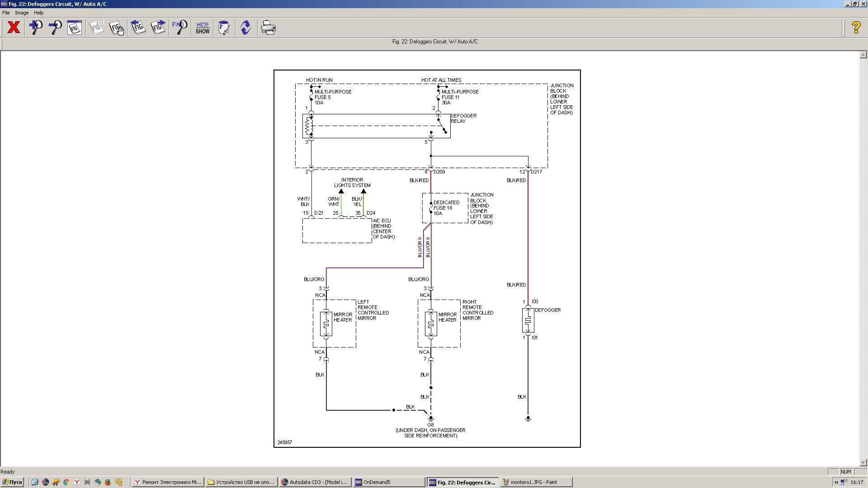This screenshot has height=488, width=868.
Task: Go to the previous figure
Action: [138, 28]
